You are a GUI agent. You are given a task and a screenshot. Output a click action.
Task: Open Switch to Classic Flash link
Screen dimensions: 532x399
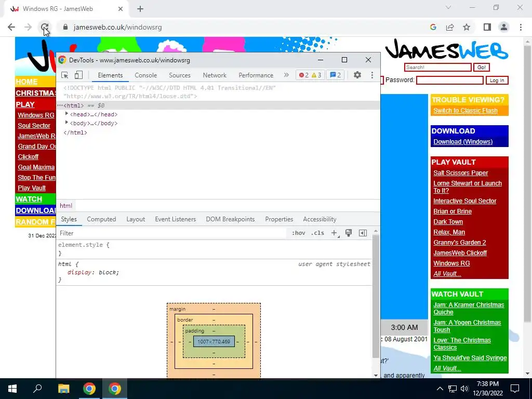click(x=465, y=111)
